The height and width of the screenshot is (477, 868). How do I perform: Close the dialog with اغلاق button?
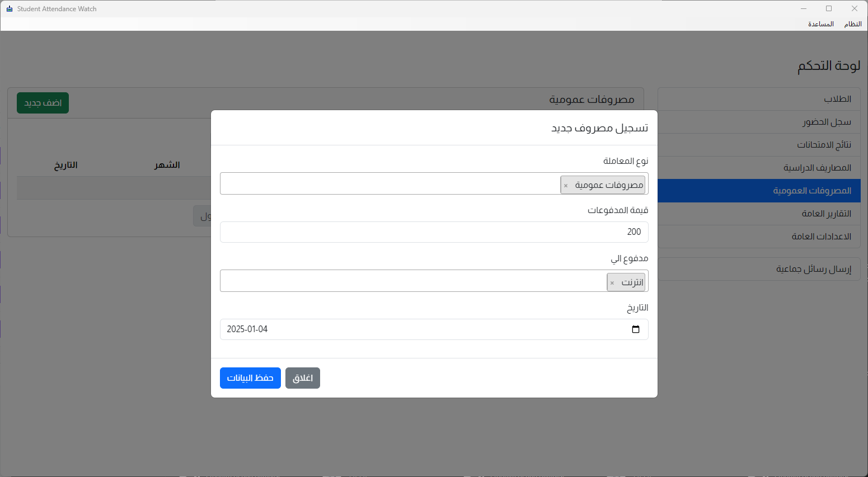(302, 378)
